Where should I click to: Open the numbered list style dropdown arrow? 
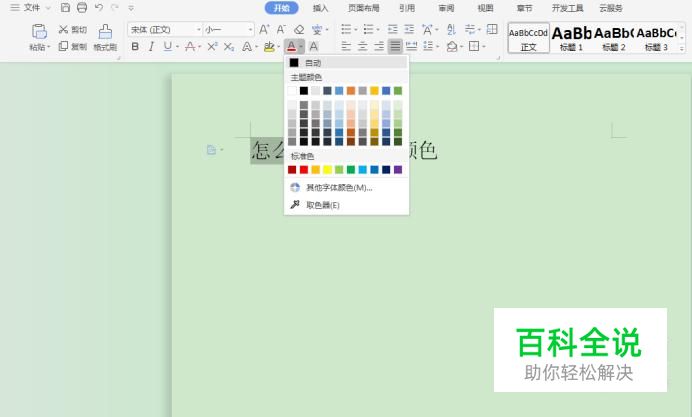pos(378,30)
